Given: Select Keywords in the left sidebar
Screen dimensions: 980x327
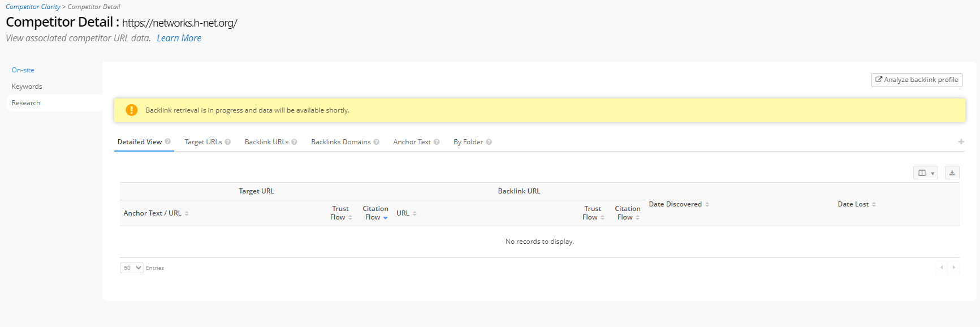Looking at the screenshot, I should point(27,87).
